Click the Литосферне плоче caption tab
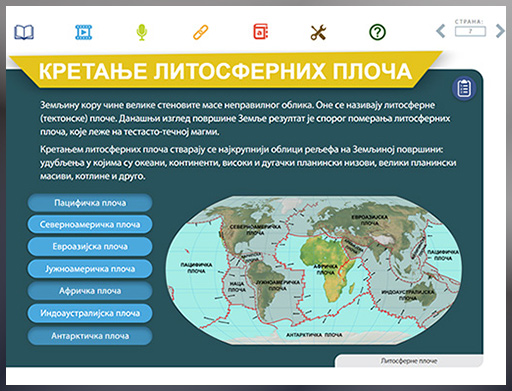 click(x=409, y=361)
